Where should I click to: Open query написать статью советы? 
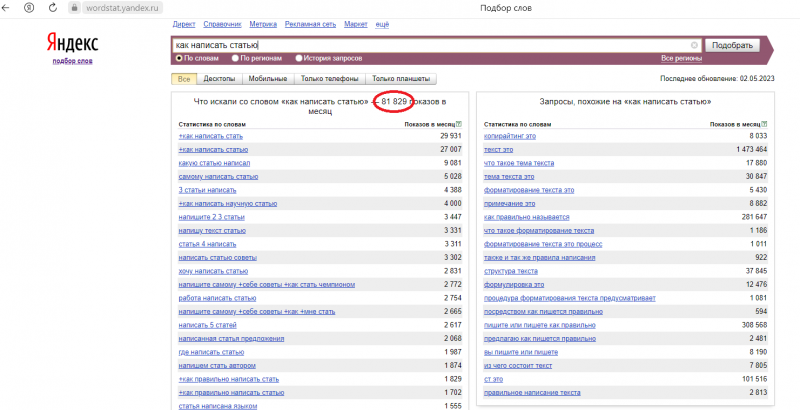click(x=218, y=258)
